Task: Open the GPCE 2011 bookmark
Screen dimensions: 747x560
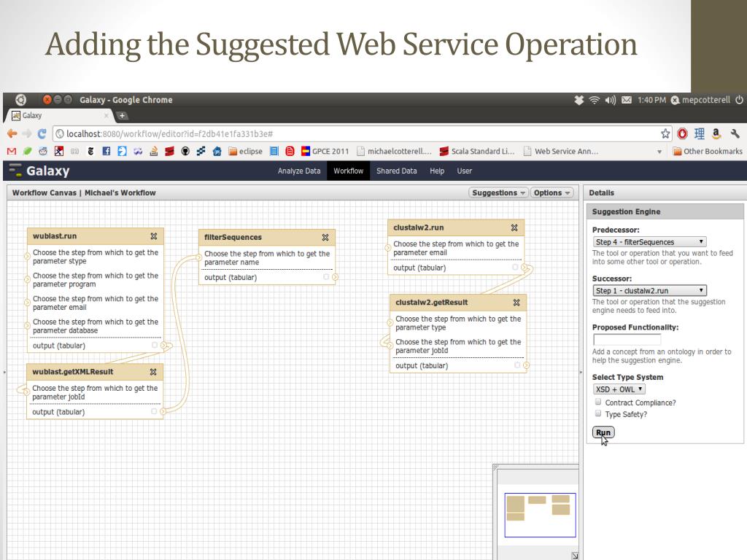Action: pos(325,152)
